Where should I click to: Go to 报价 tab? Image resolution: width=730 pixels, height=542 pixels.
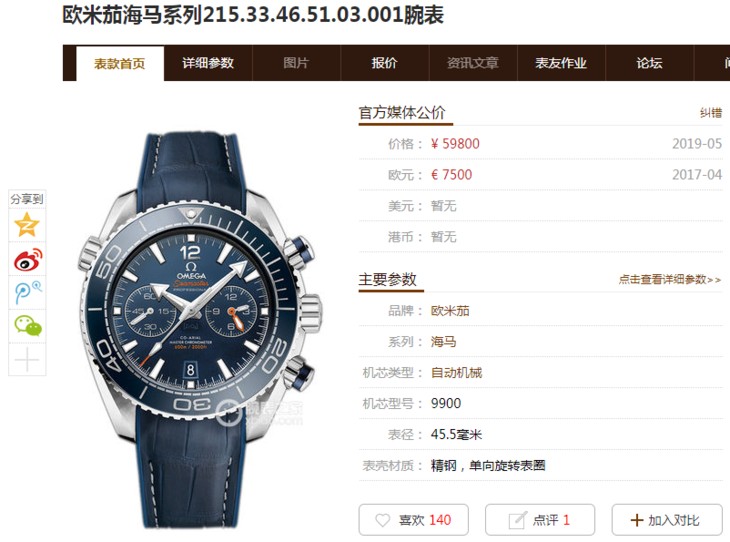click(385, 63)
